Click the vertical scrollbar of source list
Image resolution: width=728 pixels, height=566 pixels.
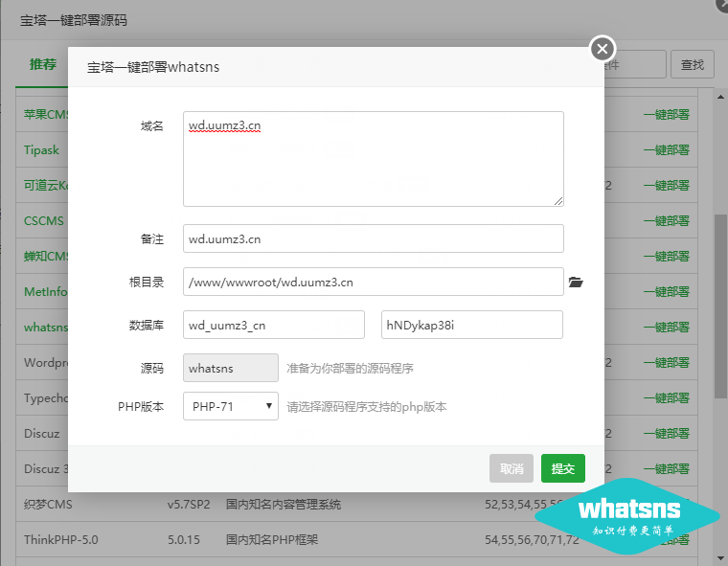(x=720, y=287)
